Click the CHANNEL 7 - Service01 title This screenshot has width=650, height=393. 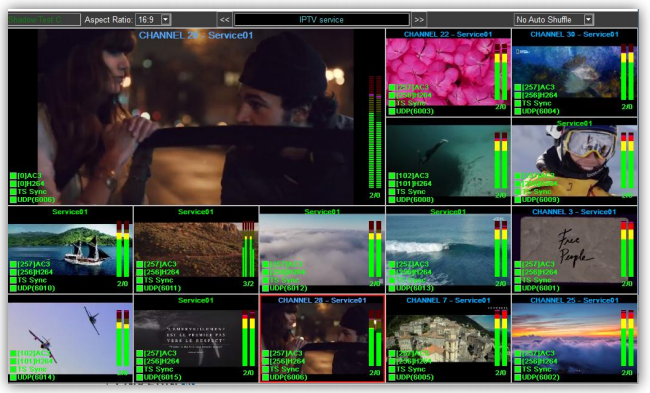(448, 300)
